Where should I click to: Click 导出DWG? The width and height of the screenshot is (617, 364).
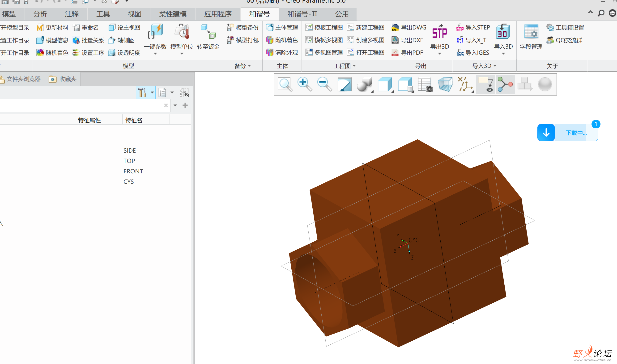[409, 27]
